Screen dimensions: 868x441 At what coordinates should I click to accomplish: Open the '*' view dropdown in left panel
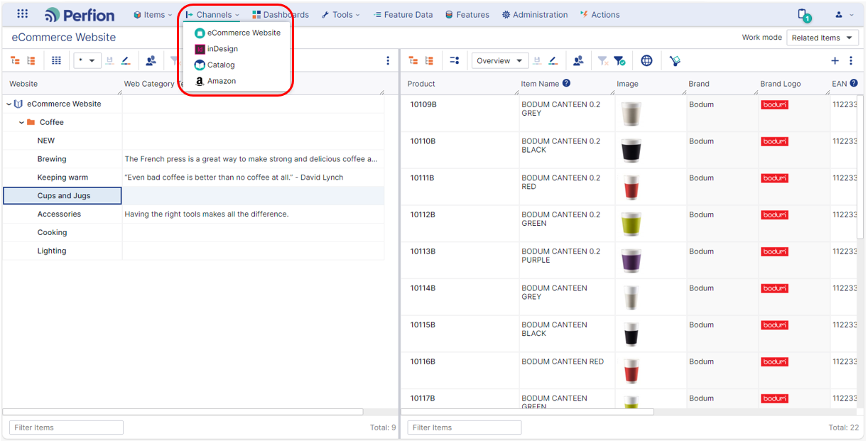tap(87, 60)
